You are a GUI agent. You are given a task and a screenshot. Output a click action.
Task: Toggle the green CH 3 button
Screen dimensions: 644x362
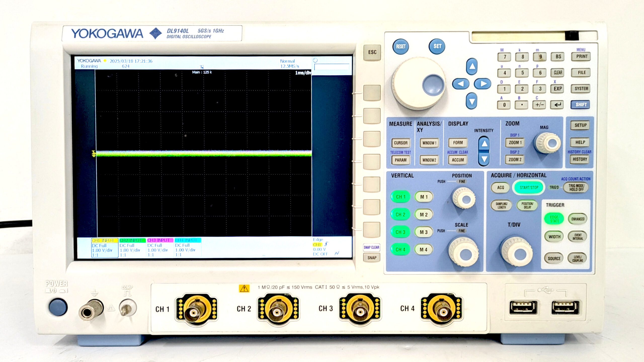(x=400, y=232)
